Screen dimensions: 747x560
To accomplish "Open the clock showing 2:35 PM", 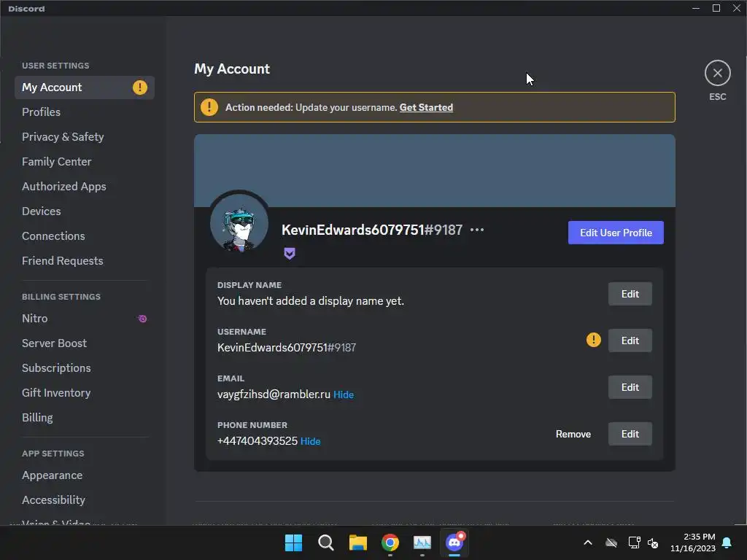I will point(693,542).
